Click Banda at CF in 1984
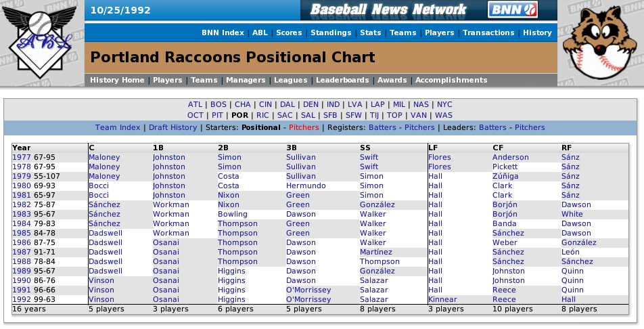 click(x=505, y=223)
